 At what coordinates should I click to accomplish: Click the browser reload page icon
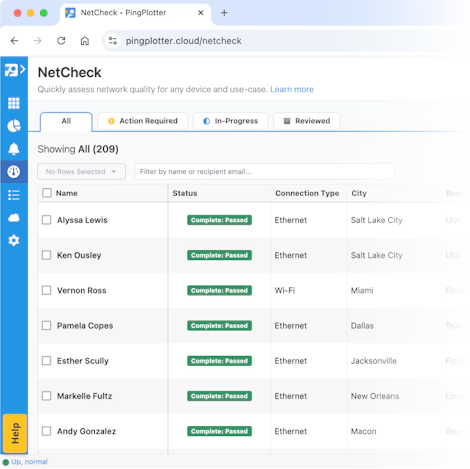coord(61,41)
